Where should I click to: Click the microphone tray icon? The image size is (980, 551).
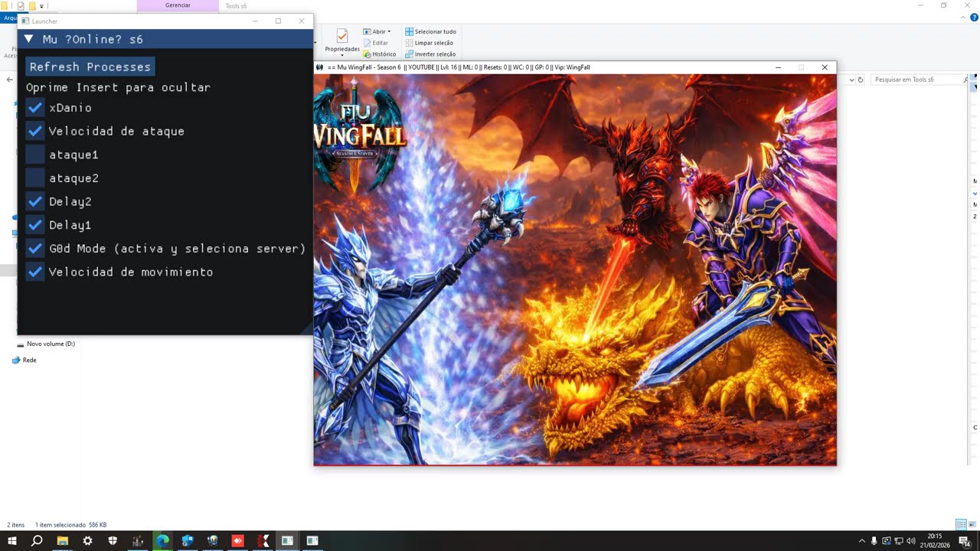pyautogui.click(x=874, y=540)
